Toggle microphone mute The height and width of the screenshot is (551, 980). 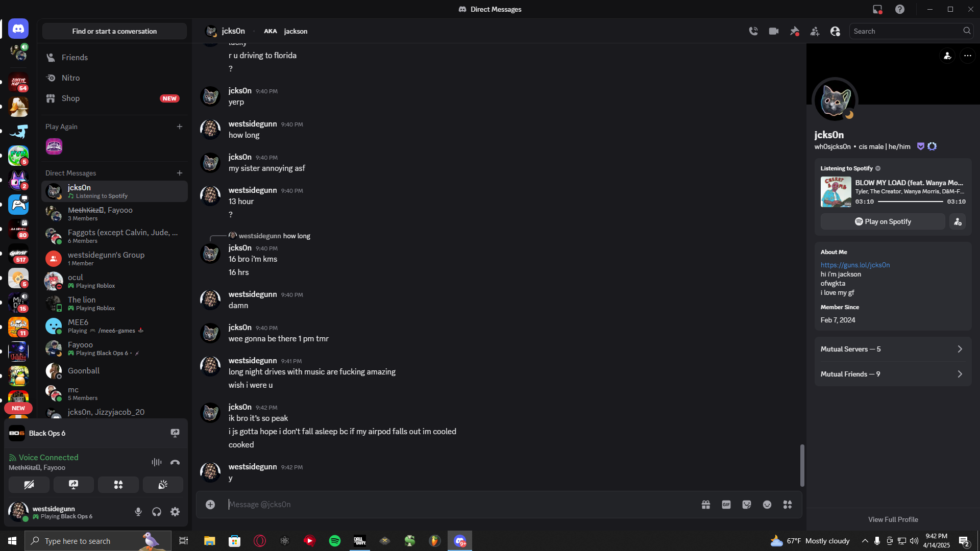[x=138, y=512]
